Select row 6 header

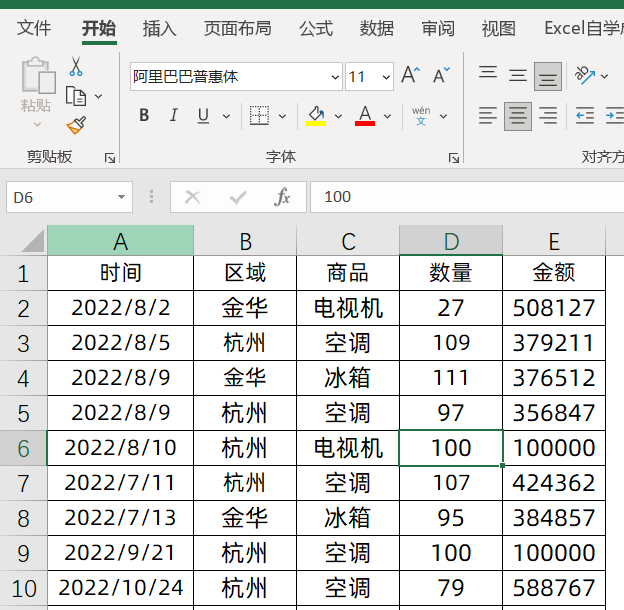click(23, 448)
